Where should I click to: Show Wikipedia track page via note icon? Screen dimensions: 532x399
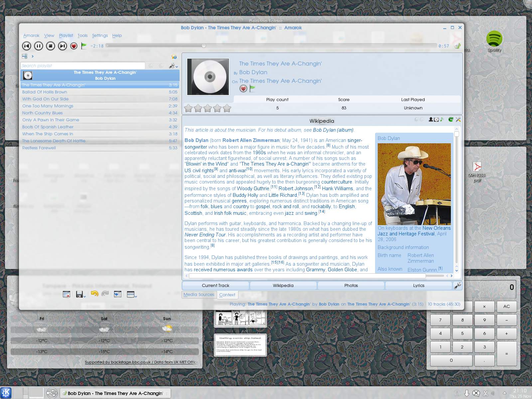(x=442, y=119)
